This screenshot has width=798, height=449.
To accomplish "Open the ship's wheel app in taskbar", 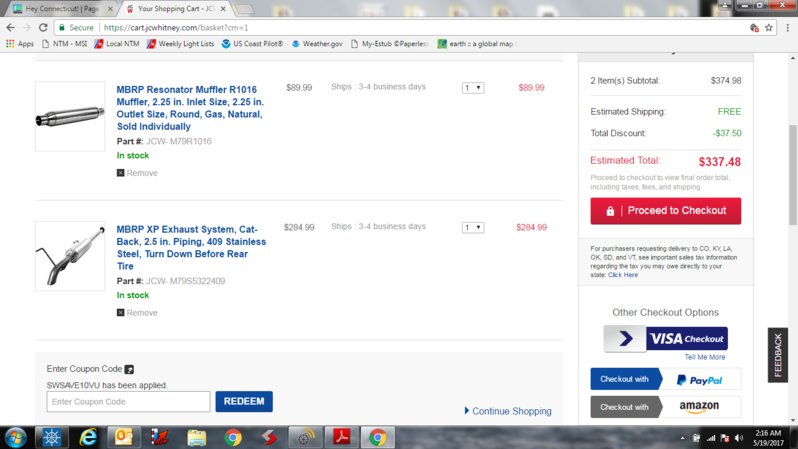I will pyautogui.click(x=51, y=437).
